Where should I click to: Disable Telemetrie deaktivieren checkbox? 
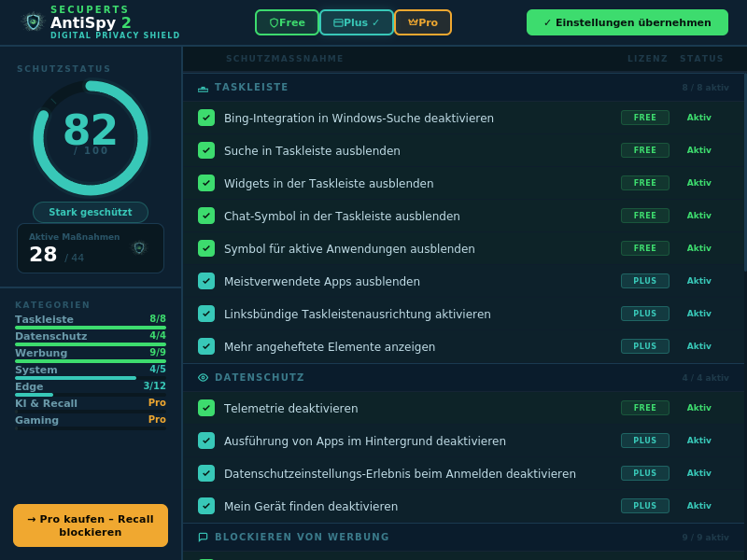point(206,408)
